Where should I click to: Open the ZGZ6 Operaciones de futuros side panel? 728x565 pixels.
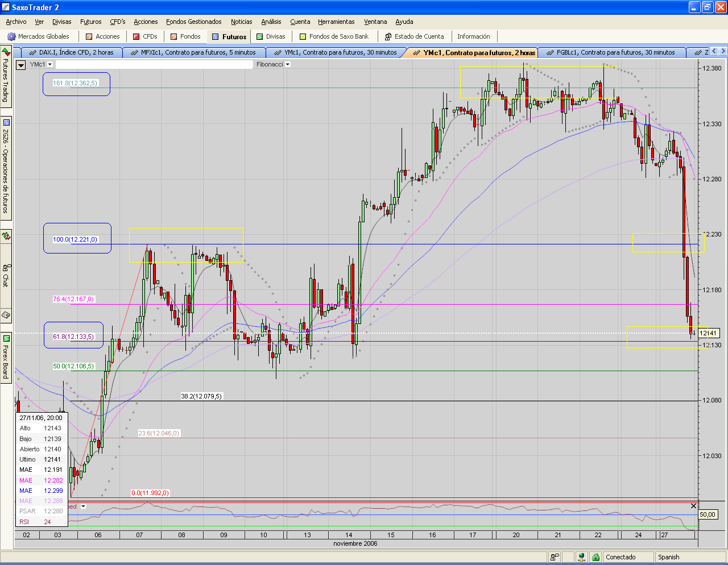pyautogui.click(x=6, y=169)
